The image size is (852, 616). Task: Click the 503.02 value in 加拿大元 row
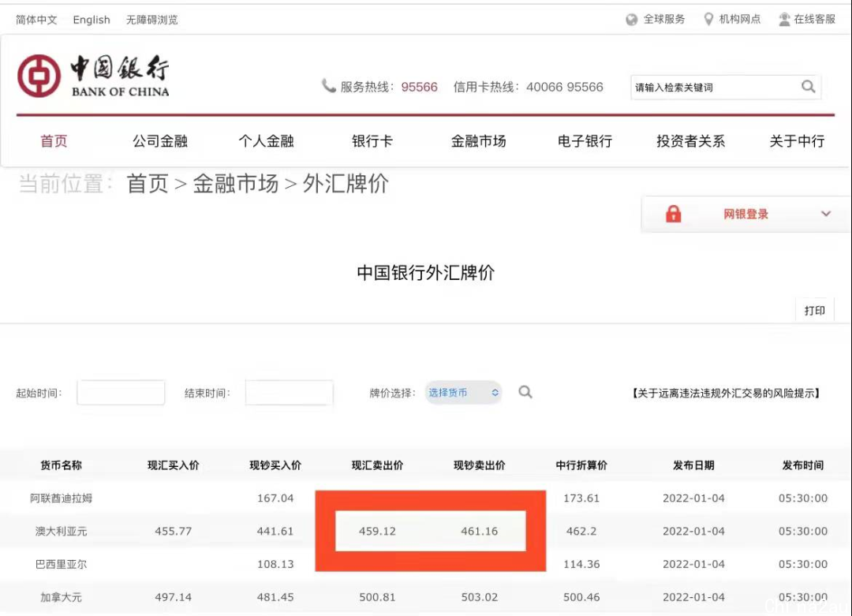480,597
